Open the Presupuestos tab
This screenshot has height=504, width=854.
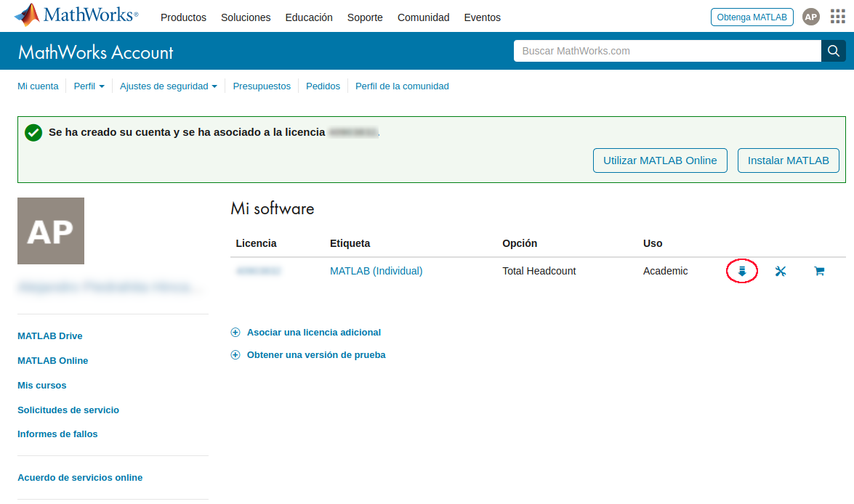(x=262, y=86)
